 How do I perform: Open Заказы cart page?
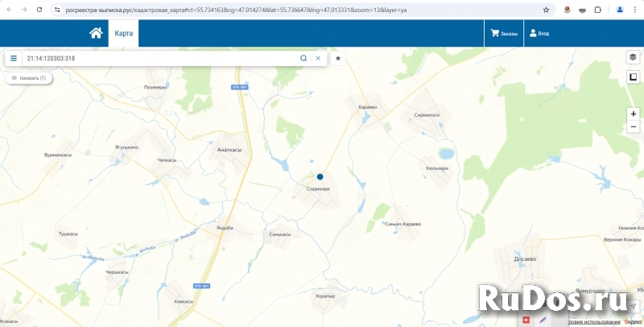(504, 33)
